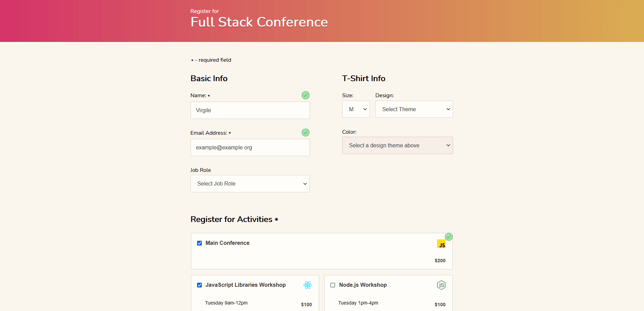Open the Select Job Role dropdown

(x=250, y=183)
